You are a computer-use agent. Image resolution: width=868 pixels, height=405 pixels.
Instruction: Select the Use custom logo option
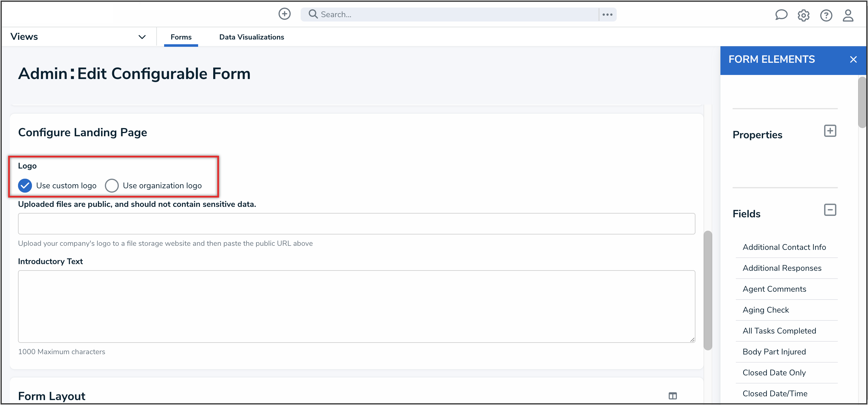coord(25,185)
